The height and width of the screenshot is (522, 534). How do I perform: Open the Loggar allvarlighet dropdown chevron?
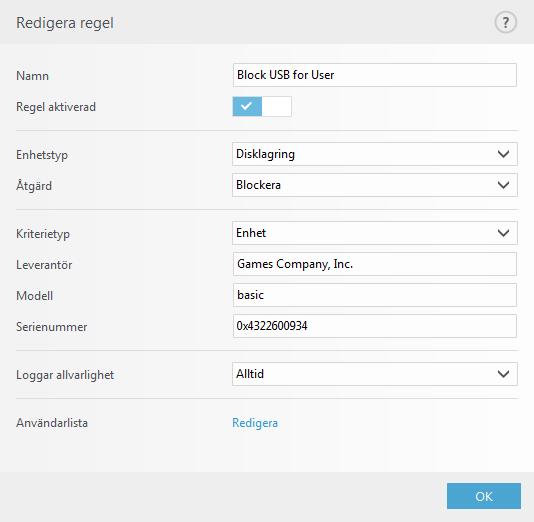503,374
